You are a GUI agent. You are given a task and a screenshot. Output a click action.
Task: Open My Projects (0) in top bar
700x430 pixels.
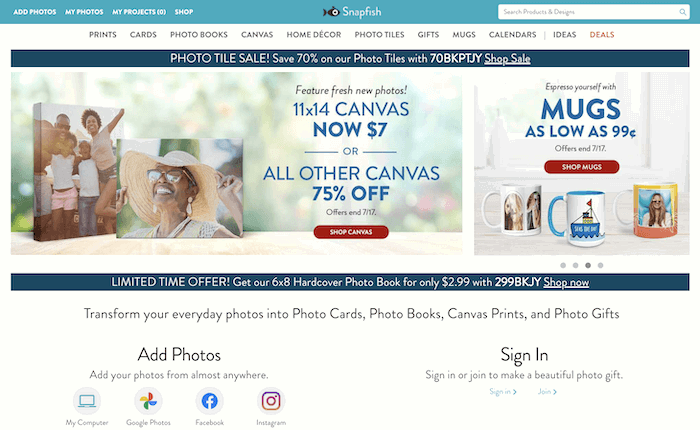[139, 12]
